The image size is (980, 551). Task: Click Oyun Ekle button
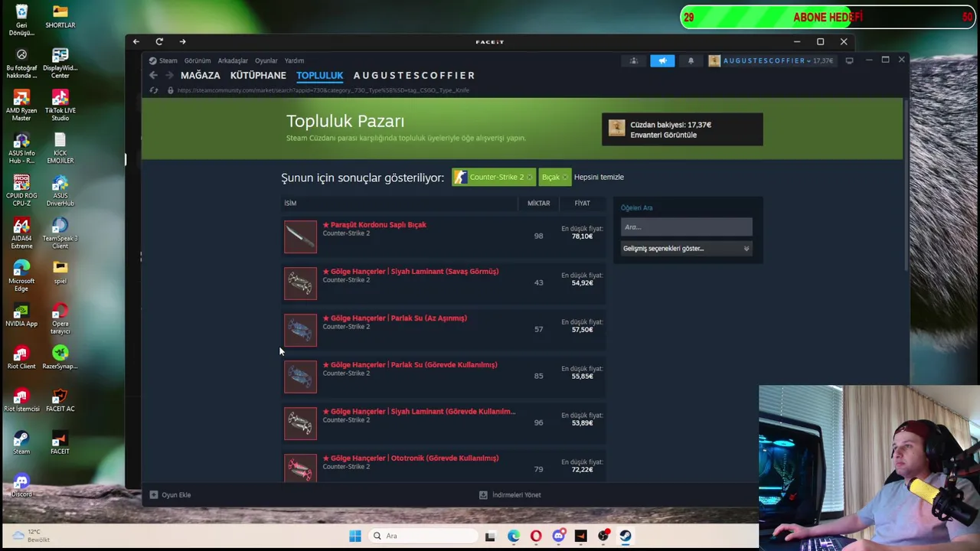tap(171, 494)
